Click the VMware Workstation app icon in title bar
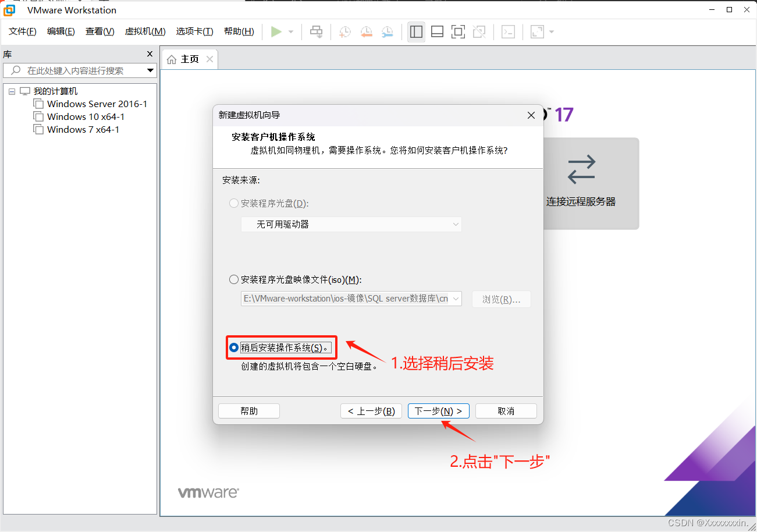The image size is (757, 532). click(x=10, y=10)
